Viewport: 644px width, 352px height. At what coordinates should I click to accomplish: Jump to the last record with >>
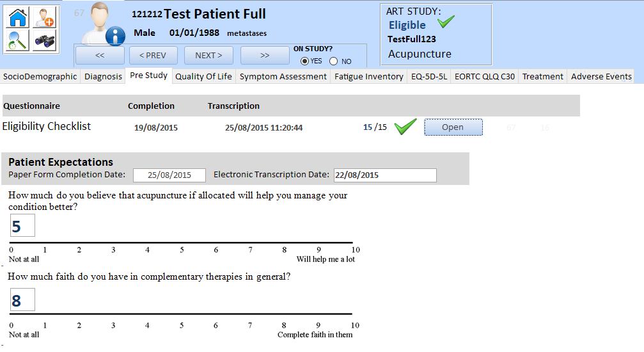[x=265, y=56]
